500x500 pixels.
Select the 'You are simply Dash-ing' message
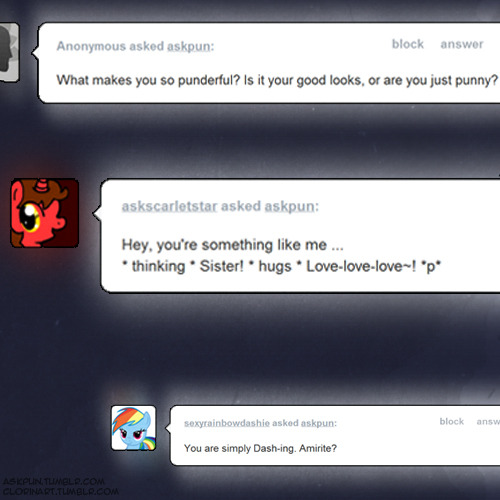click(260, 448)
